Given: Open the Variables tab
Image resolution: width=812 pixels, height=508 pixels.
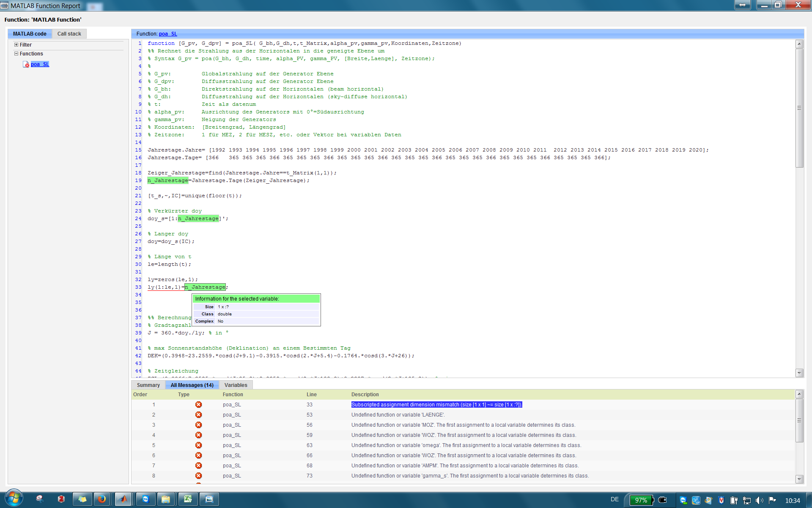Looking at the screenshot, I should pos(236,385).
